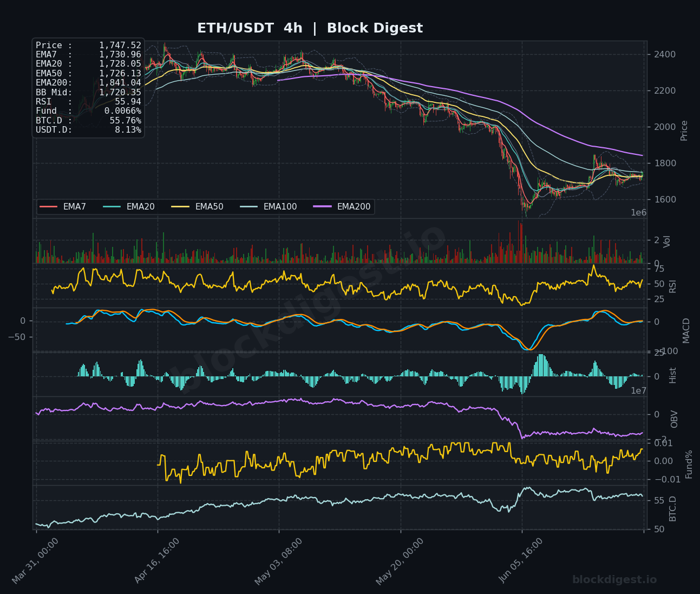Click the 25 tick on RSI axis
The image size is (700, 594).
coord(659,299)
